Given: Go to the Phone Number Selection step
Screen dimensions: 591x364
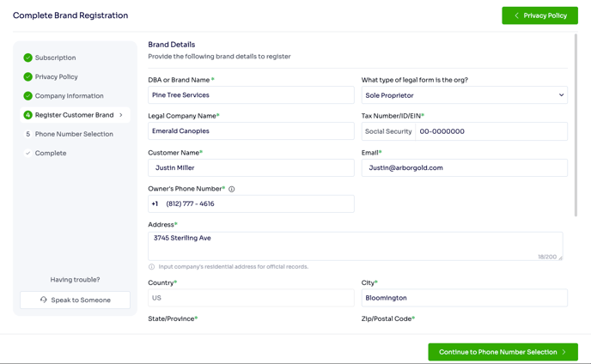Looking at the screenshot, I should click(74, 134).
